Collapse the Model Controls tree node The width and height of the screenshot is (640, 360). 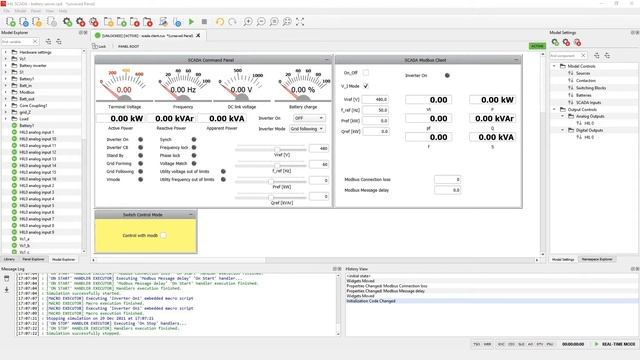coord(554,66)
